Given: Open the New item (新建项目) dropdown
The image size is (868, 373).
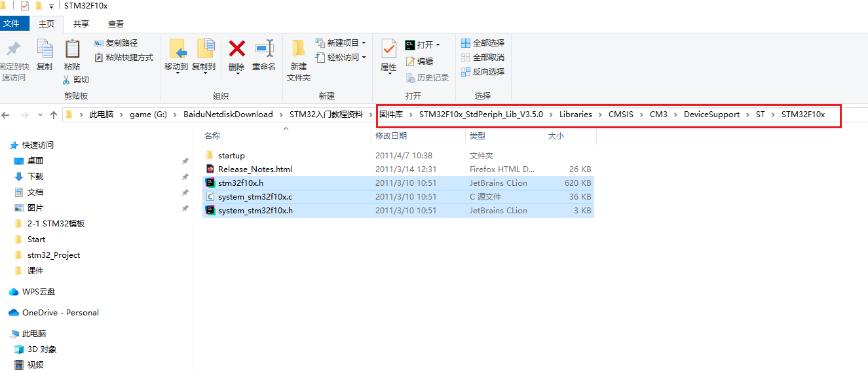Looking at the screenshot, I should (x=341, y=43).
